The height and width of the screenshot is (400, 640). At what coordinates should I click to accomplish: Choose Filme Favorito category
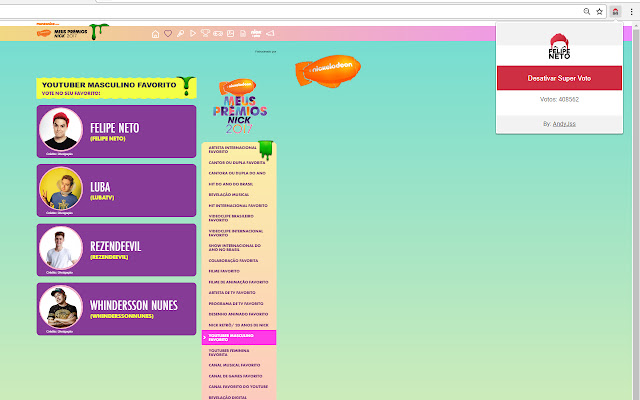[x=224, y=271]
